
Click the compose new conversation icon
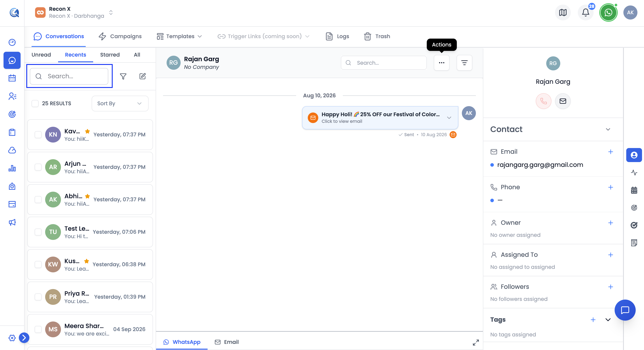click(x=142, y=76)
